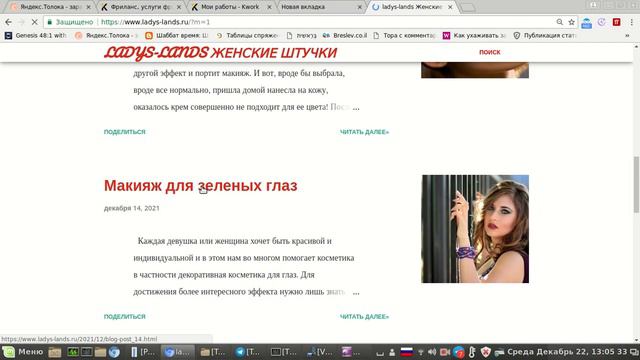The height and width of the screenshot is (360, 640).
Task: Open the network tray icon left of the speaker
Action: [x=420, y=352]
